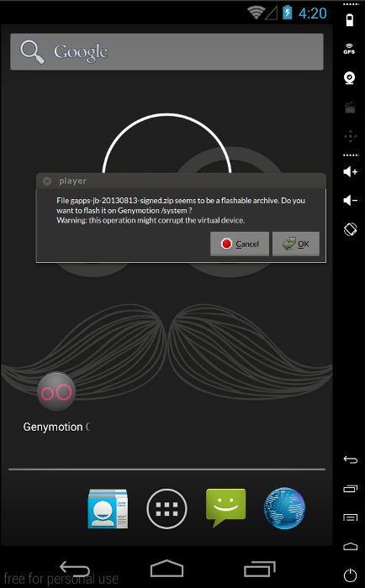
Task: Click sidebar menu button
Action: 351,517
